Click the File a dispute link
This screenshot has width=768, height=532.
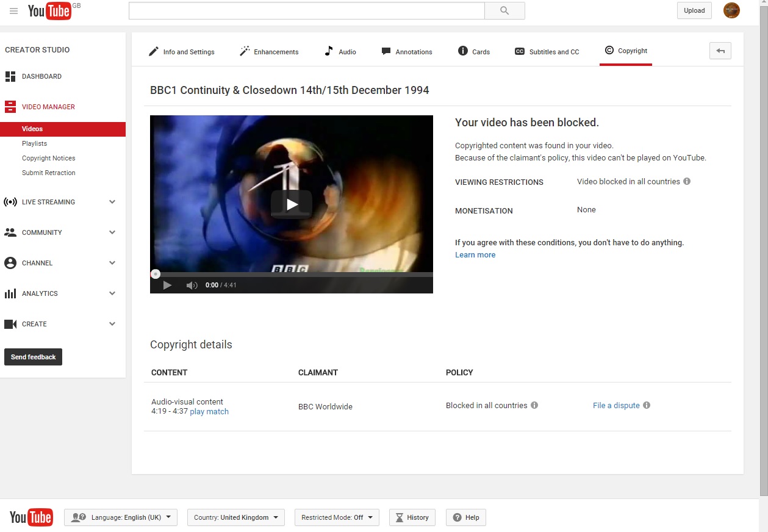pyautogui.click(x=616, y=405)
